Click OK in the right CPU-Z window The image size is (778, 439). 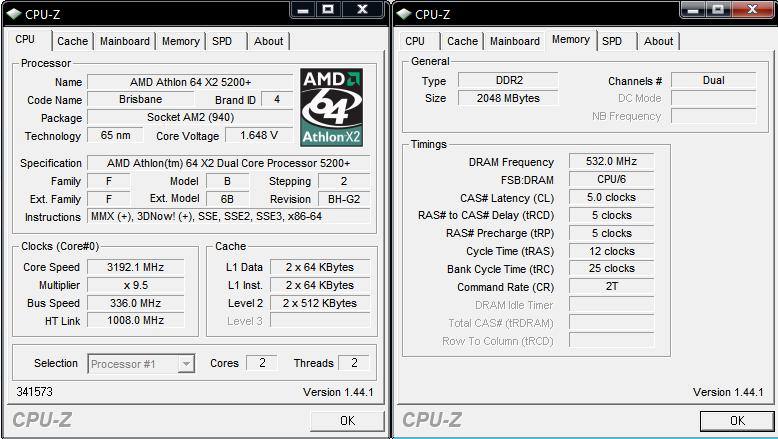coord(737,421)
